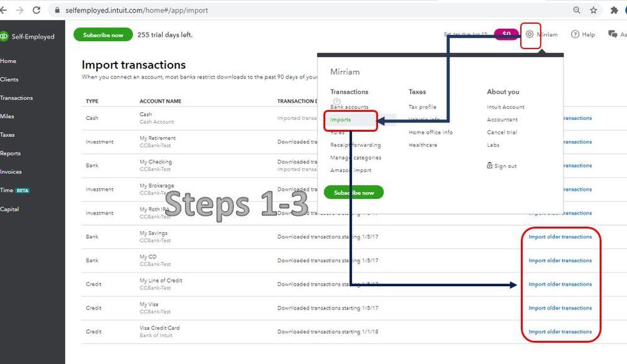Viewport: 627px width, 364px height.
Task: Open Home in the sidebar
Action: (x=8, y=61)
